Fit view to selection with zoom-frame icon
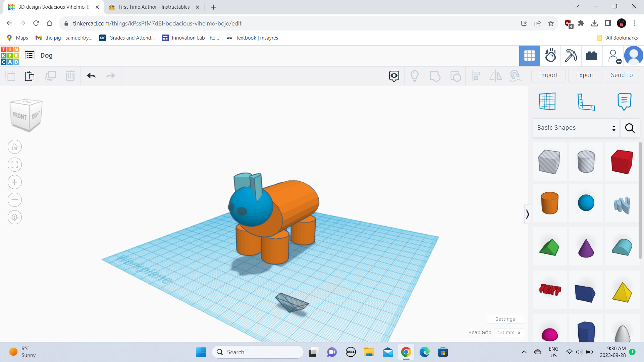Image resolution: width=644 pixels, height=362 pixels. pos(14,165)
